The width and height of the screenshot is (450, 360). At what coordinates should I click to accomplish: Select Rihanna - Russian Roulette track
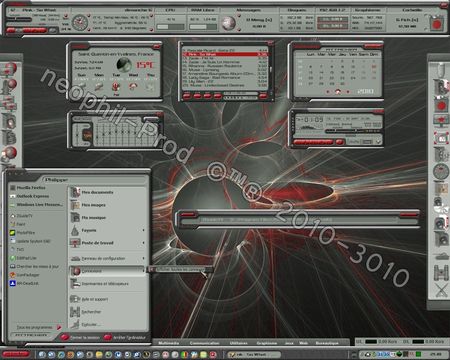[224, 66]
